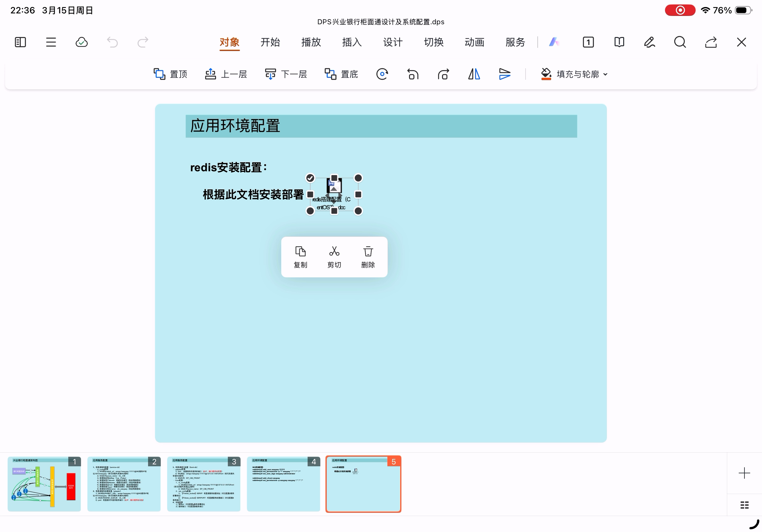The height and width of the screenshot is (532, 762).
Task: Open the alignment options icon
Action: click(x=504, y=74)
